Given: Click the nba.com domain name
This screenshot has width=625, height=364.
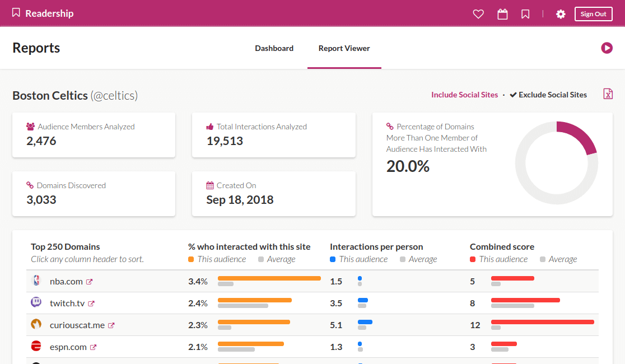Looking at the screenshot, I should pos(66,282).
